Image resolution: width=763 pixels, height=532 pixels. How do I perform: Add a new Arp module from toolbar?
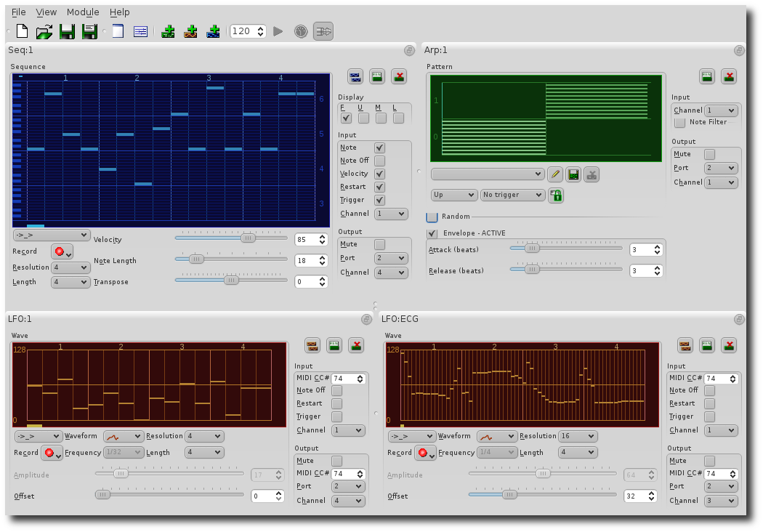coord(169,31)
